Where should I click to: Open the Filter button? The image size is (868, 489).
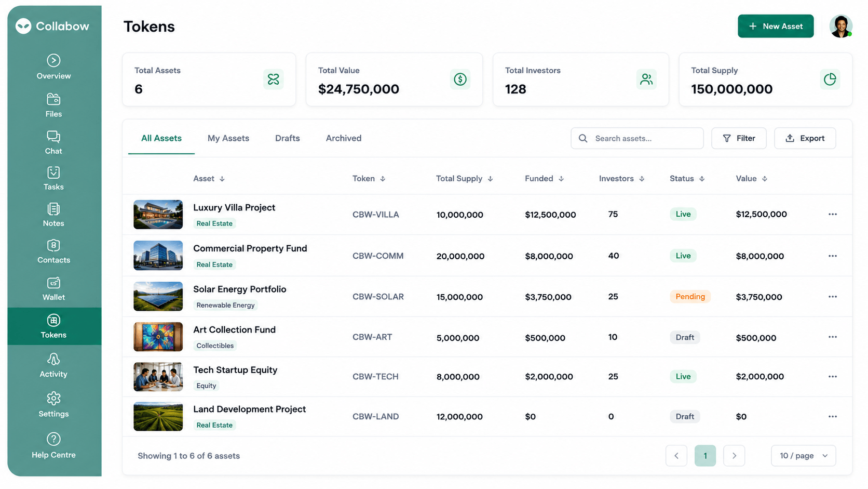point(739,138)
